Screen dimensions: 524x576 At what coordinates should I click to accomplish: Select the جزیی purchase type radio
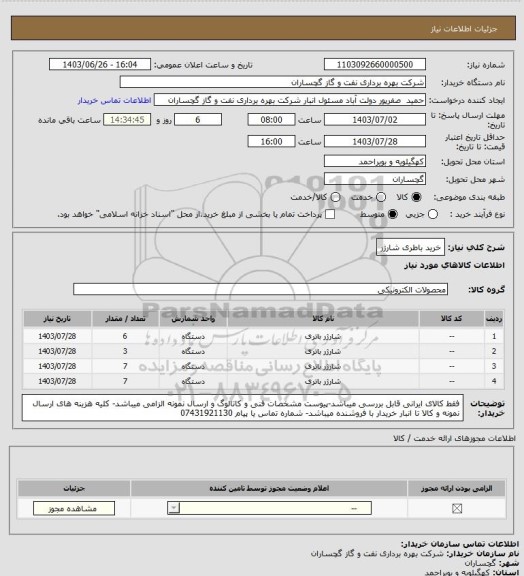433,214
